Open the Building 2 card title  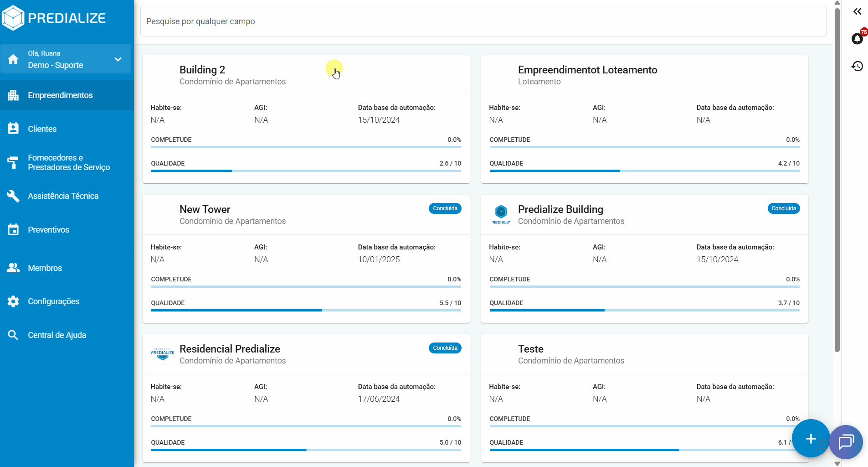pyautogui.click(x=202, y=70)
